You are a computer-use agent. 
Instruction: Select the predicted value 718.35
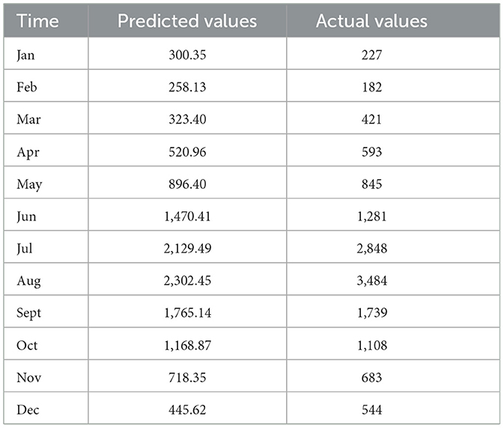point(187,377)
